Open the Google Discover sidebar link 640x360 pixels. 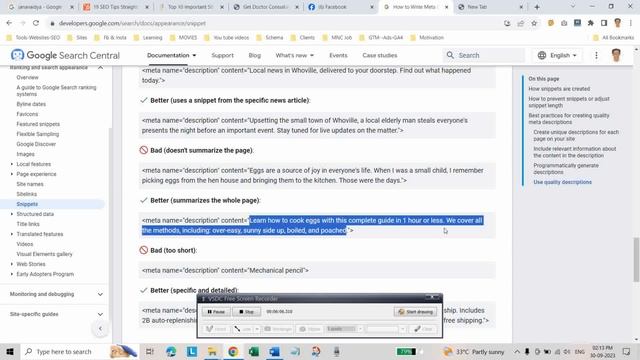[x=36, y=144]
